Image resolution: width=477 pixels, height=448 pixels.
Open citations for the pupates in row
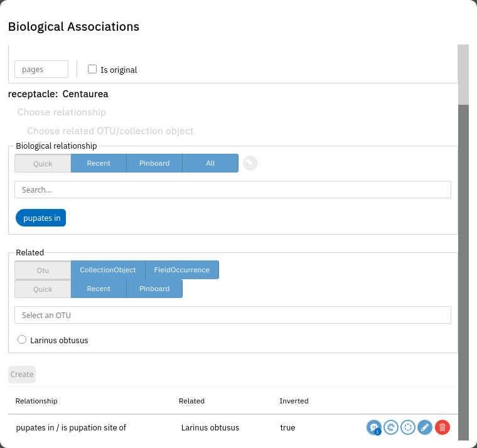point(374,427)
